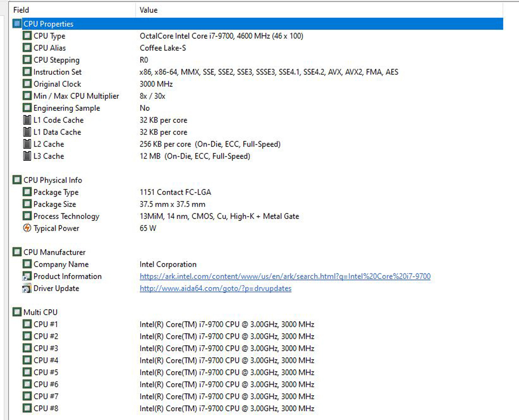519x420 pixels.
Task: Click the CPU Manufacturer section icon
Action: tap(17, 252)
